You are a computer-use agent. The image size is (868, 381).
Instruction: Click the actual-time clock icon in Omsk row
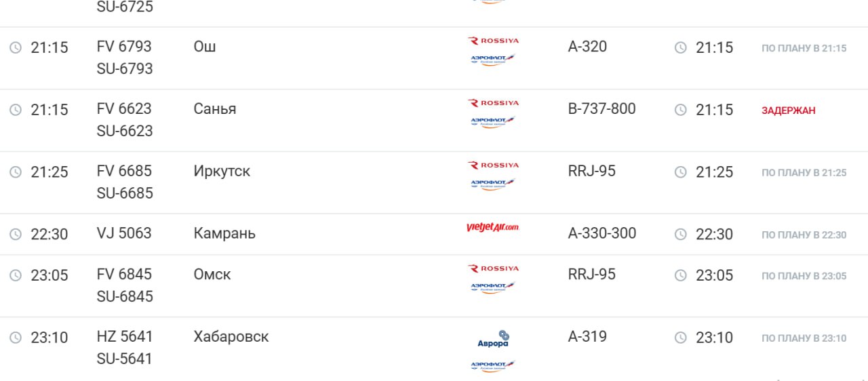click(680, 275)
